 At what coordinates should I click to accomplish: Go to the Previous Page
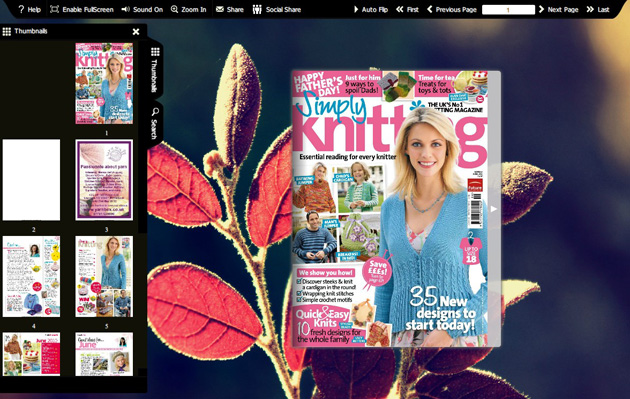tap(452, 9)
